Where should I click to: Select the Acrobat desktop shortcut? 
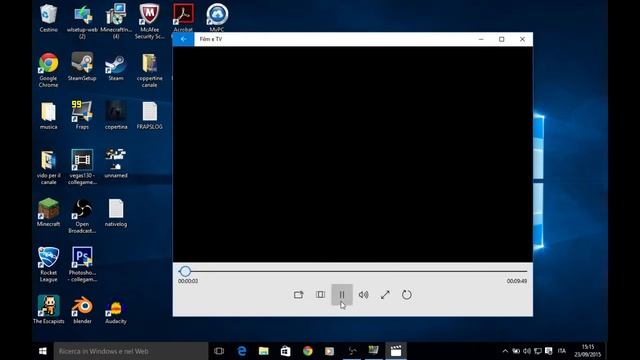183,18
